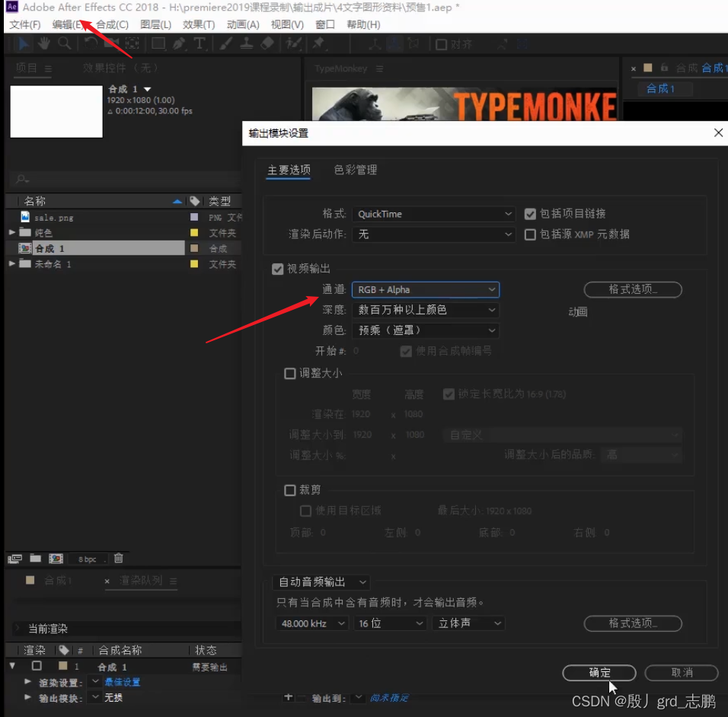Enable 调整大小 checkbox
The image size is (728, 717).
pos(289,374)
